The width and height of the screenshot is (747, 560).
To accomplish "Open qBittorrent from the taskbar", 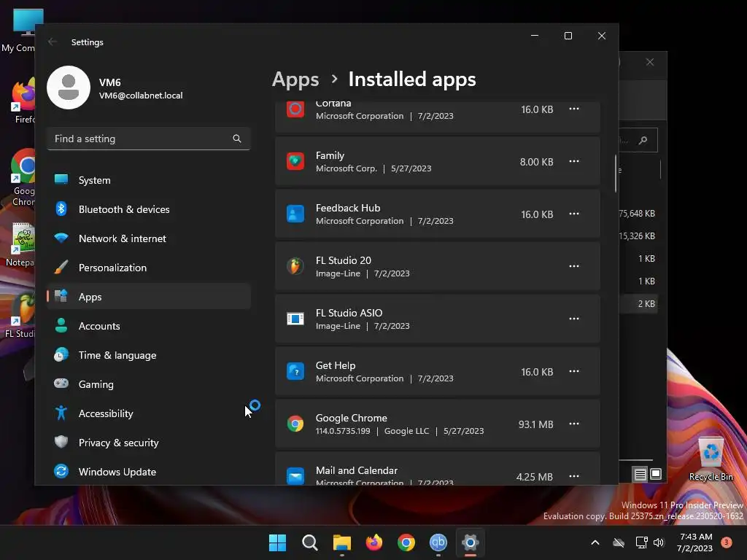I will 438,542.
